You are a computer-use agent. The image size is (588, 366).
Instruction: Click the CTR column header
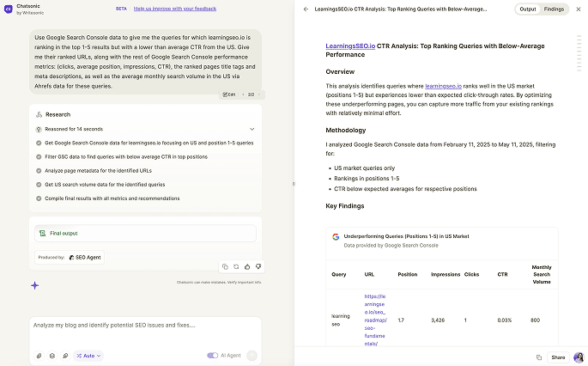point(502,274)
